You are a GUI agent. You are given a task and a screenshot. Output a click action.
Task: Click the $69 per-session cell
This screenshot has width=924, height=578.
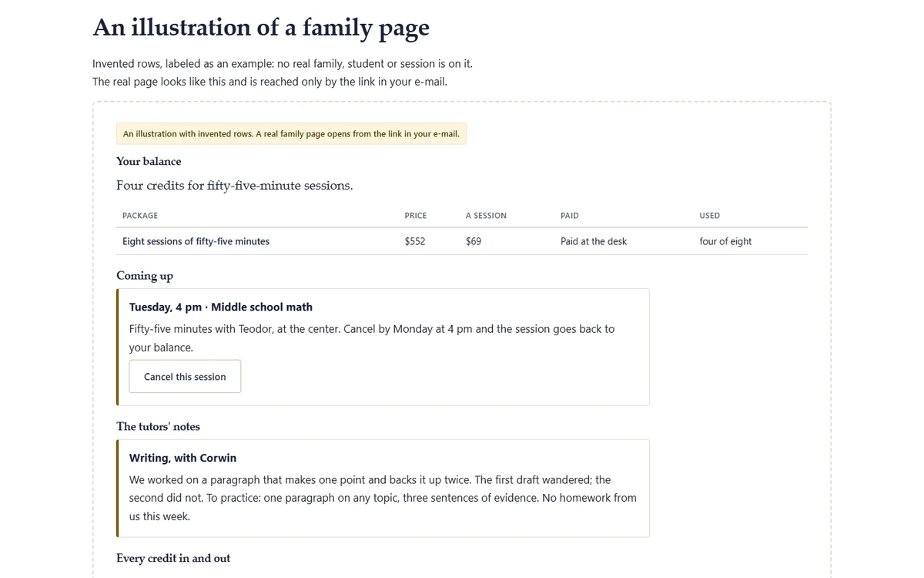474,241
